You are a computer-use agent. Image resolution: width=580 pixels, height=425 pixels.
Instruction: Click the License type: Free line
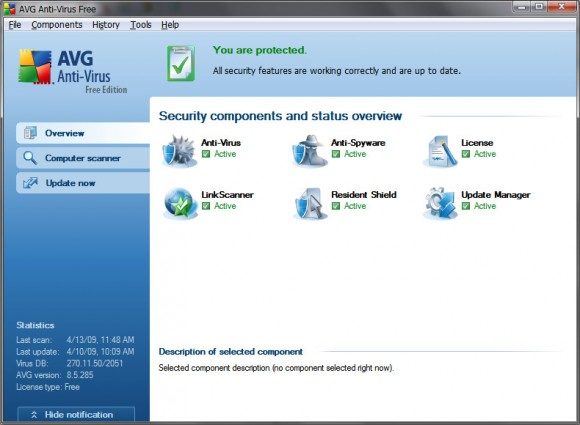pos(48,387)
